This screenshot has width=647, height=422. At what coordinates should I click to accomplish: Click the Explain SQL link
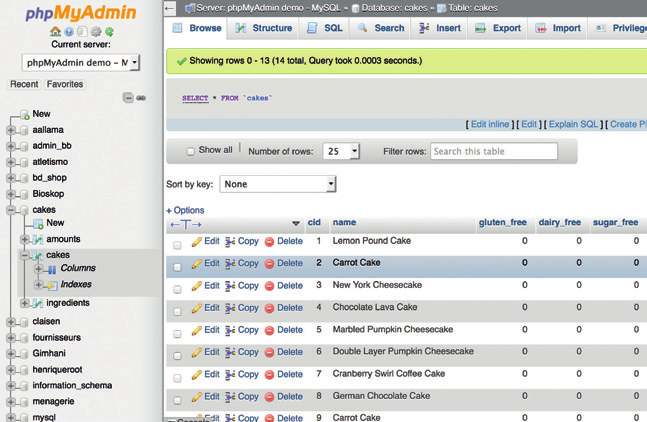[573, 124]
